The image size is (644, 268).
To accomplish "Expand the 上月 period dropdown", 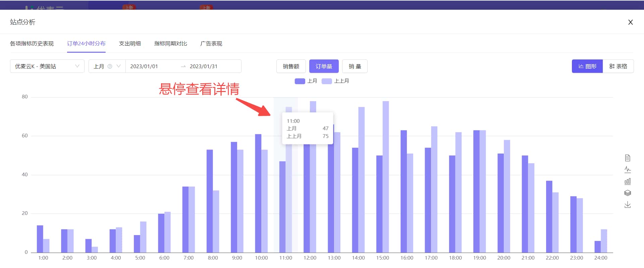I will (107, 66).
